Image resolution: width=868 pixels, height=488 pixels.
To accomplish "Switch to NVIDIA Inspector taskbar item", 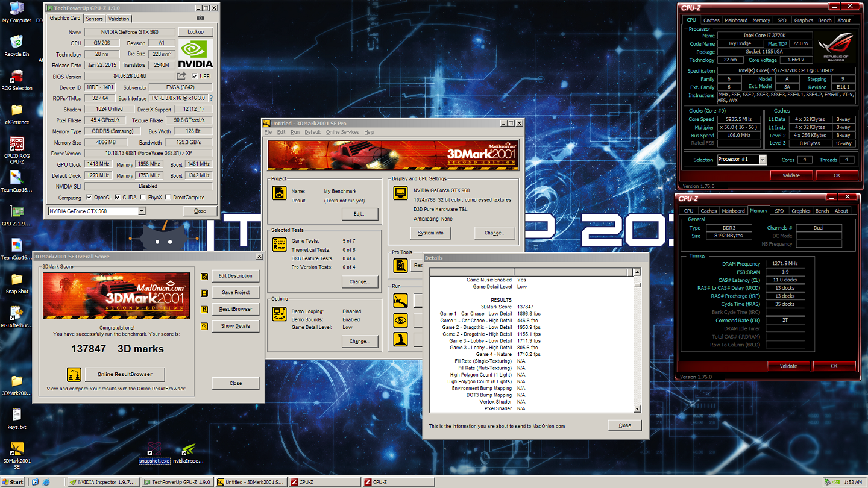I will [102, 482].
